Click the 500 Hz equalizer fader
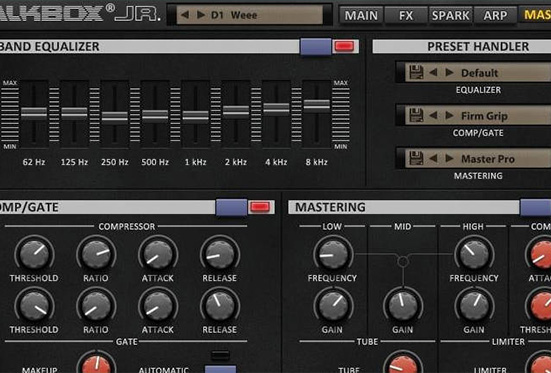Screen dimensions: 551x373 [155, 115]
